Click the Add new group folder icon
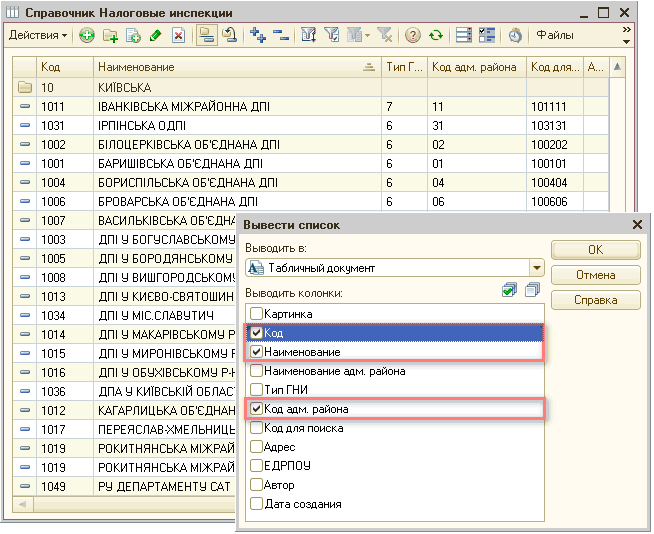The image size is (654, 534). pyautogui.click(x=110, y=35)
